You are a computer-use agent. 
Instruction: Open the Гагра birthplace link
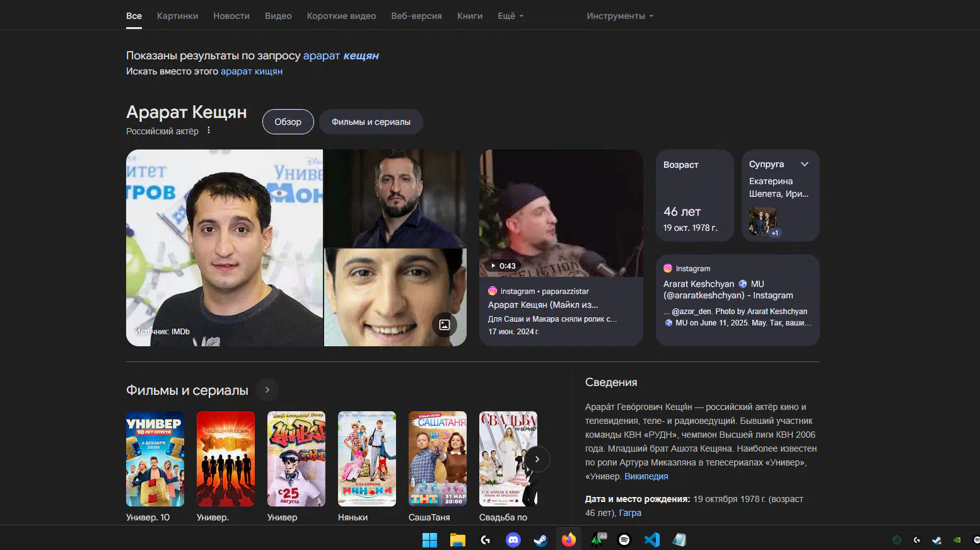[x=630, y=513]
